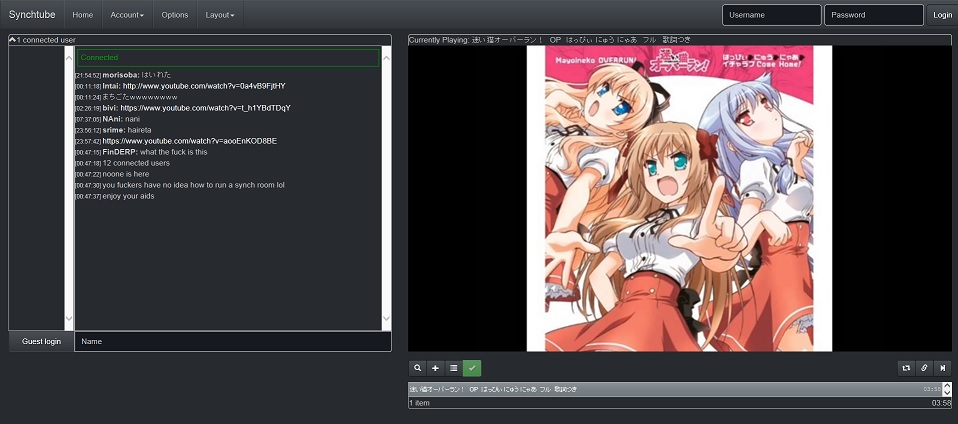Go to the Home page

[x=83, y=15]
